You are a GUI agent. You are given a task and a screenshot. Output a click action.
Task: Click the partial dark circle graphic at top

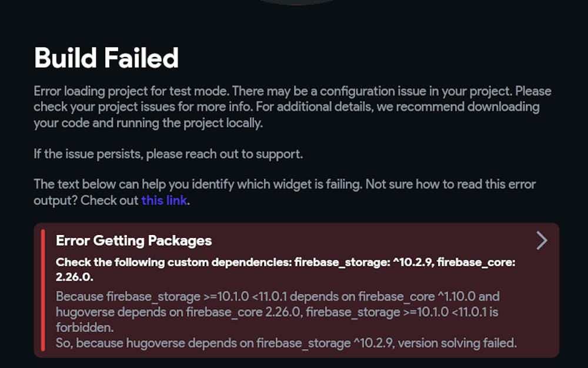pos(294,2)
